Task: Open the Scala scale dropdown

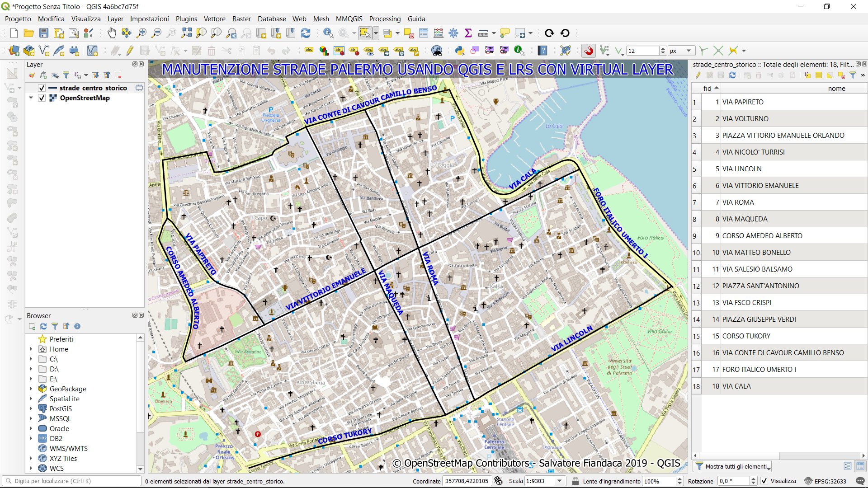Action: 560,481
